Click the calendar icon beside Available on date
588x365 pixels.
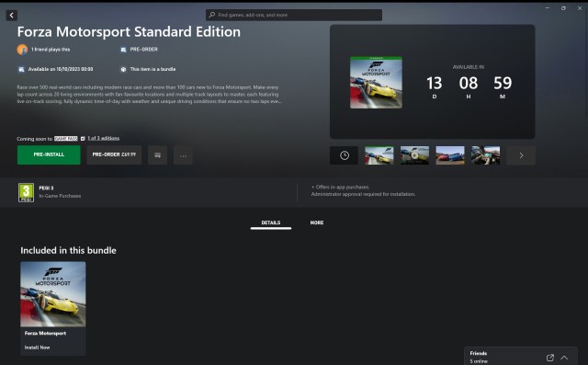[21, 69]
